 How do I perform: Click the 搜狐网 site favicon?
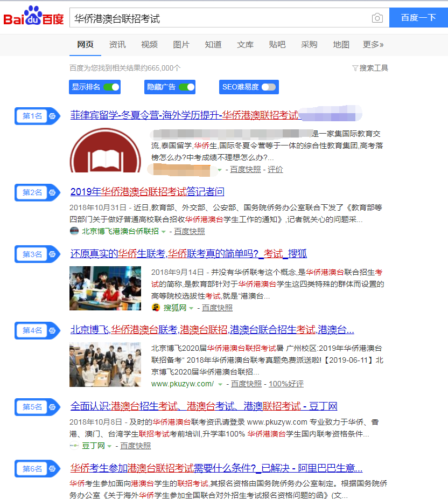point(156,307)
